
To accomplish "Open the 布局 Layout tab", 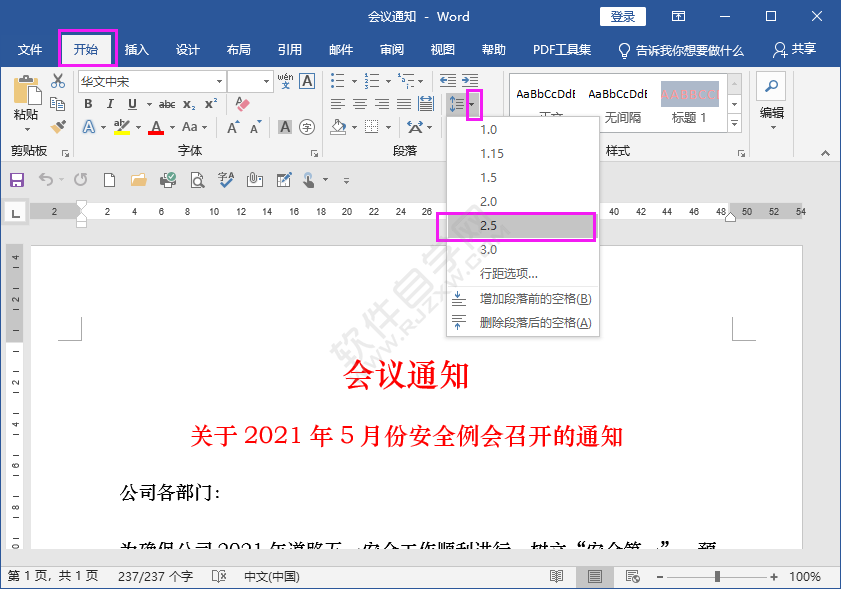I will tap(239, 50).
